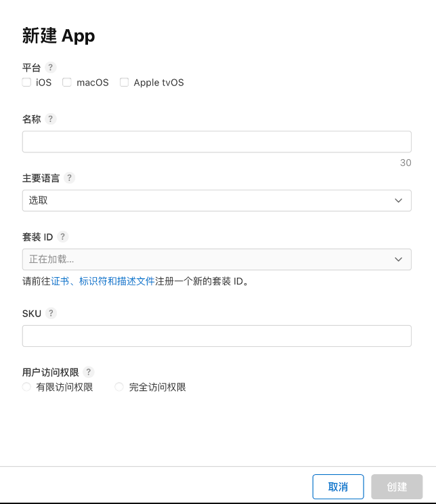Click the help icon next to 平台
Viewport: 436px width, 504px height.
coord(51,68)
